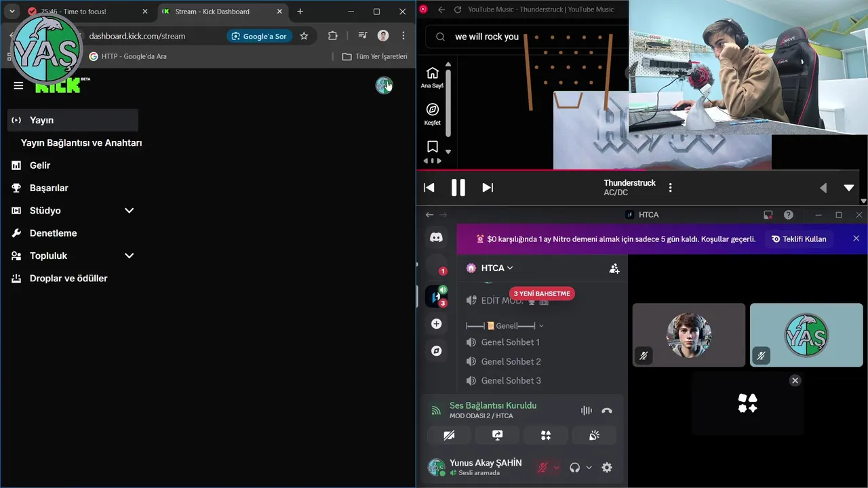Open Ana Sayfa in YouTube Music
The width and height of the screenshot is (868, 488).
[x=432, y=77]
